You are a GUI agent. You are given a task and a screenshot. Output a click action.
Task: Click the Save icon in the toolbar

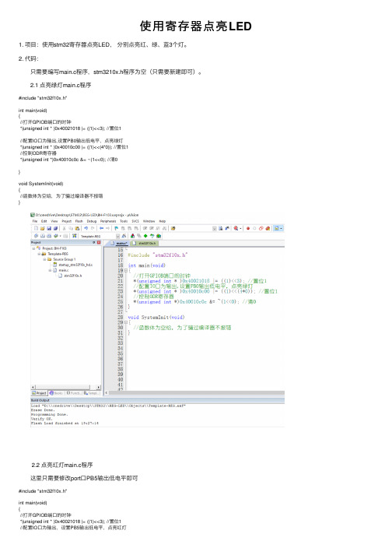(x=49, y=228)
